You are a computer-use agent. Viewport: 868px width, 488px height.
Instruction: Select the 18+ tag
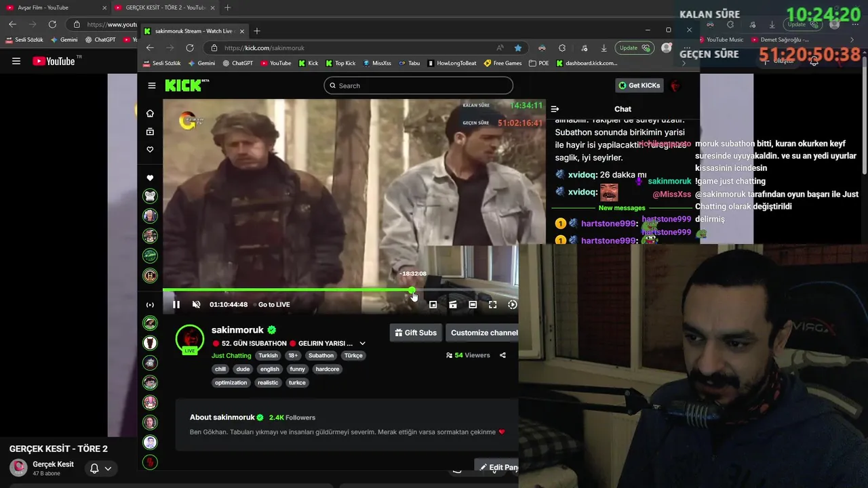(293, 355)
